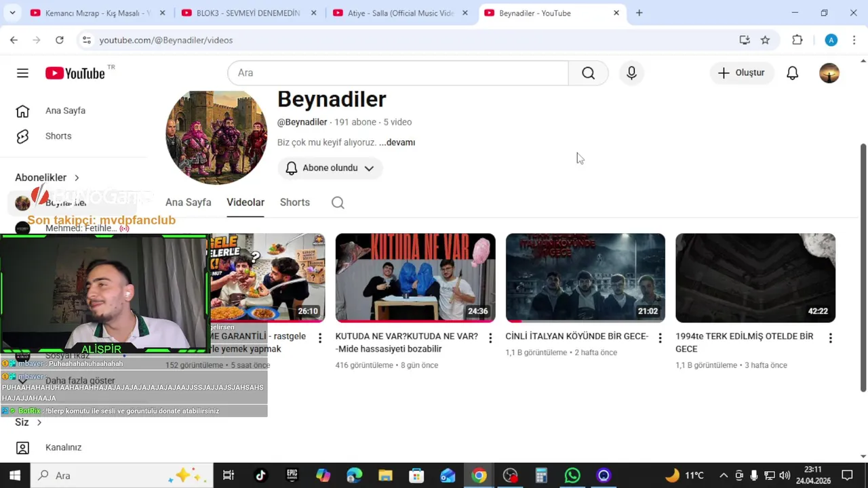Click the Beynadiler channel avatar image

point(216,138)
